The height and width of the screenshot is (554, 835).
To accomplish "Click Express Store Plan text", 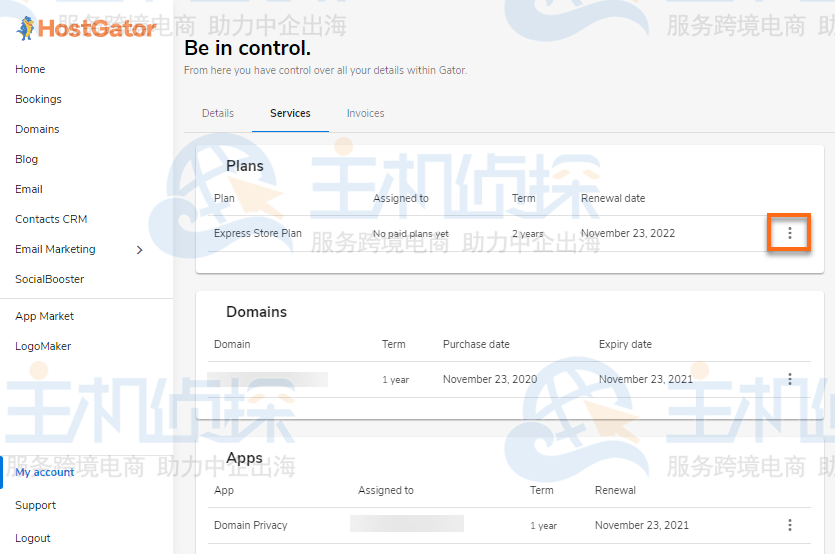I will click(258, 233).
